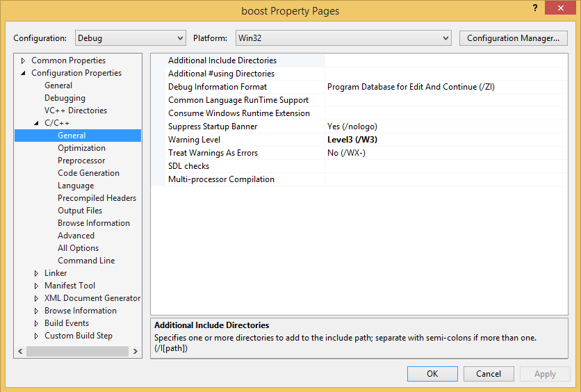
Task: Click the SDL checks property row
Action: point(359,166)
